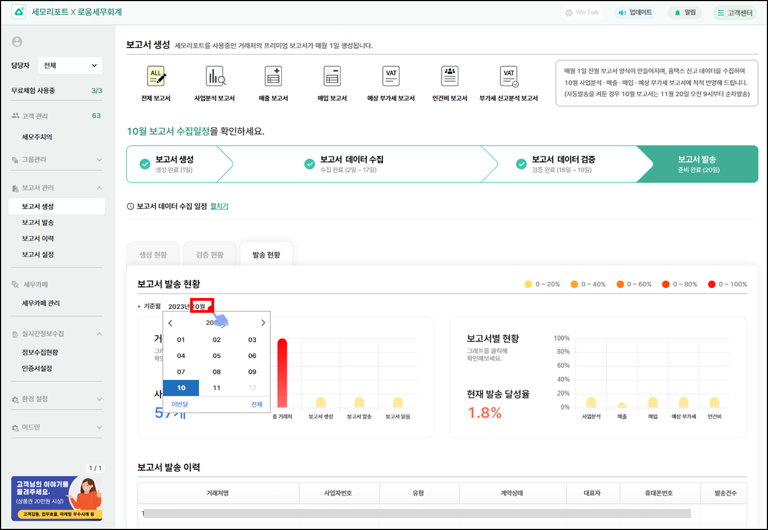Open the 담당자 전체 dropdown
The width and height of the screenshot is (768, 530).
tap(70, 66)
